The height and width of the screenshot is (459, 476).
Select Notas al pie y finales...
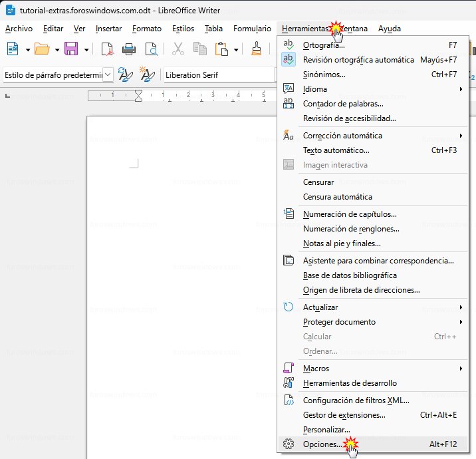372,243
